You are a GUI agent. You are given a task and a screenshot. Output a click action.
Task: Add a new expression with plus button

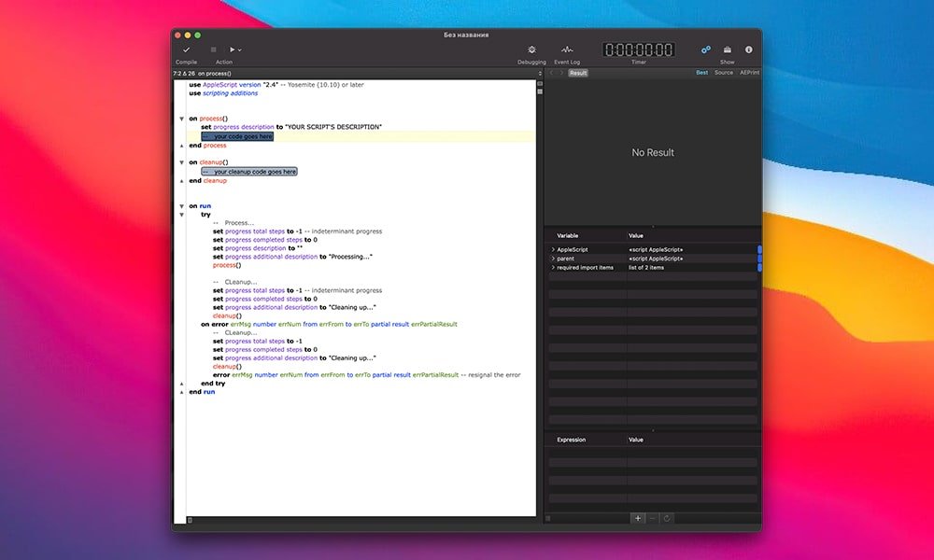pyautogui.click(x=638, y=518)
